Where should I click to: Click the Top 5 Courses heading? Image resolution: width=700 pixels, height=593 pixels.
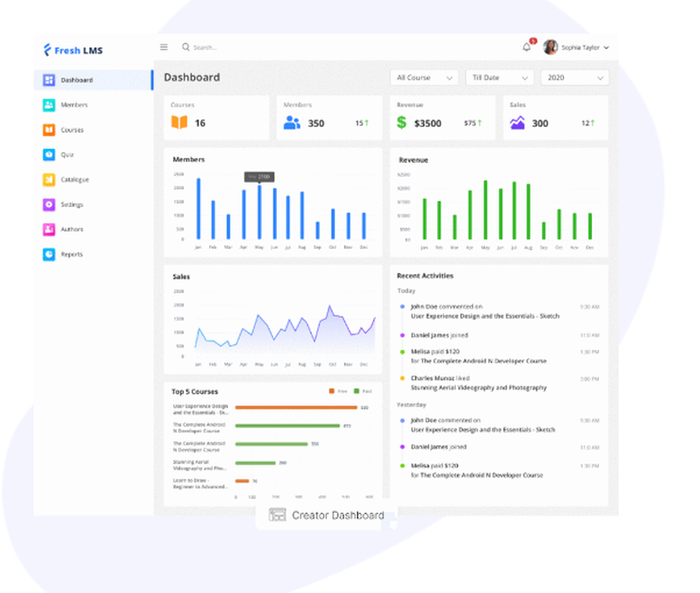195,391
